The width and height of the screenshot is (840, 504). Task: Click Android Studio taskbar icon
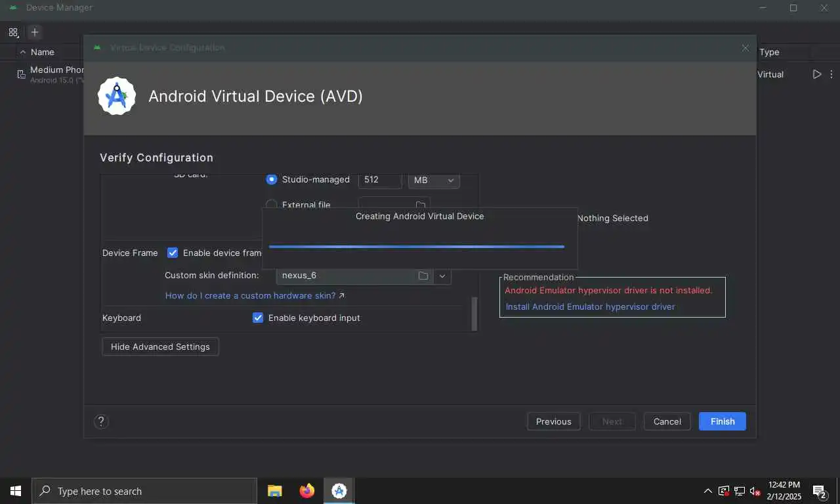click(339, 491)
